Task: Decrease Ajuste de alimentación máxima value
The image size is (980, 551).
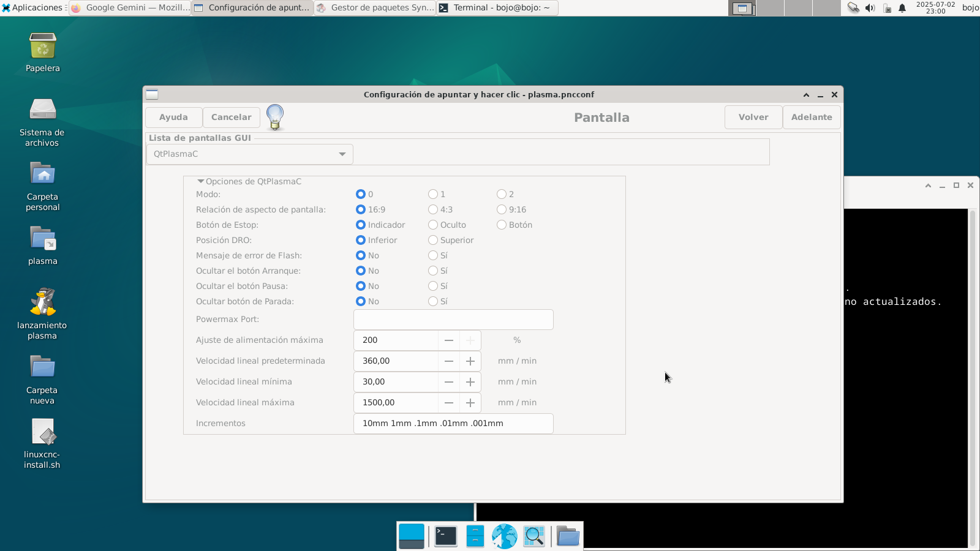Action: tap(449, 340)
